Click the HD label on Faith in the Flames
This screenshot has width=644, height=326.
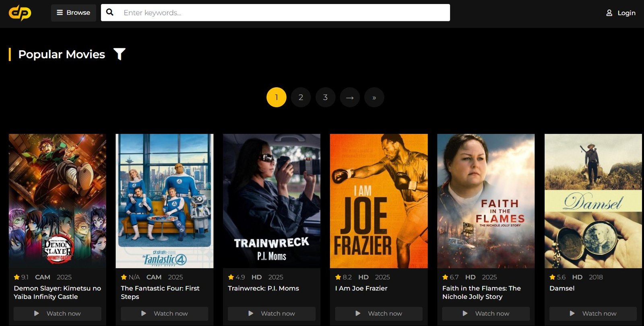[471, 277]
